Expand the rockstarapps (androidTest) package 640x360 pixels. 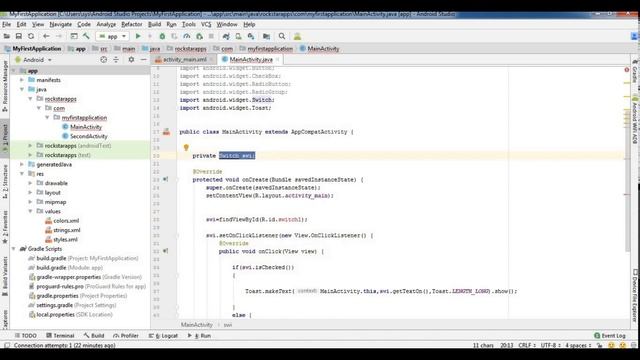click(30, 146)
